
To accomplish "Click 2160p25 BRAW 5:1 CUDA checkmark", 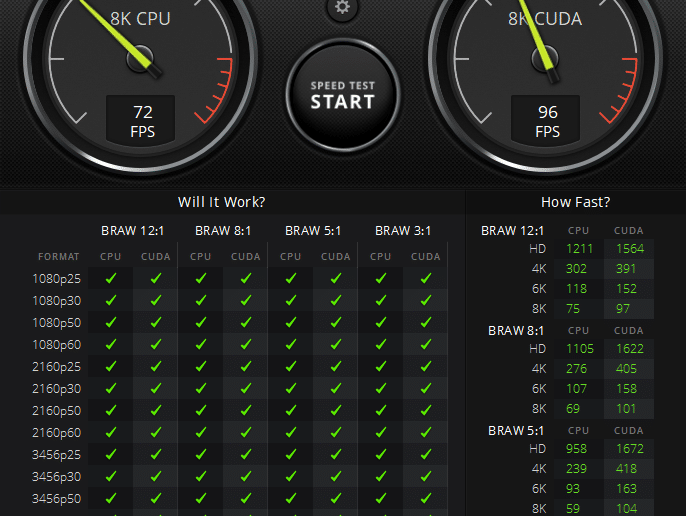I will (x=336, y=366).
